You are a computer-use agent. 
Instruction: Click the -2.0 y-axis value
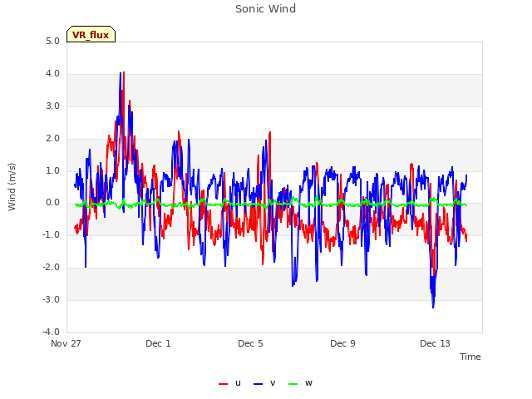click(x=52, y=268)
